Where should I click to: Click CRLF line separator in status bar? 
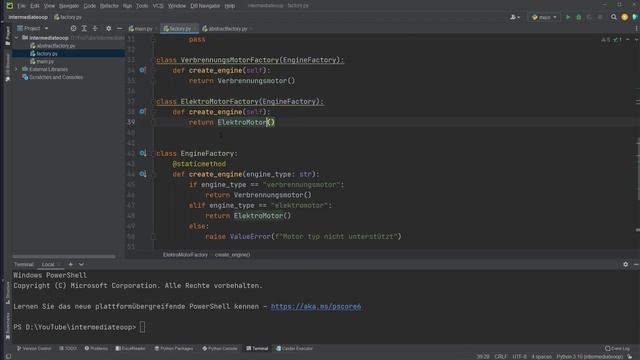(x=501, y=357)
